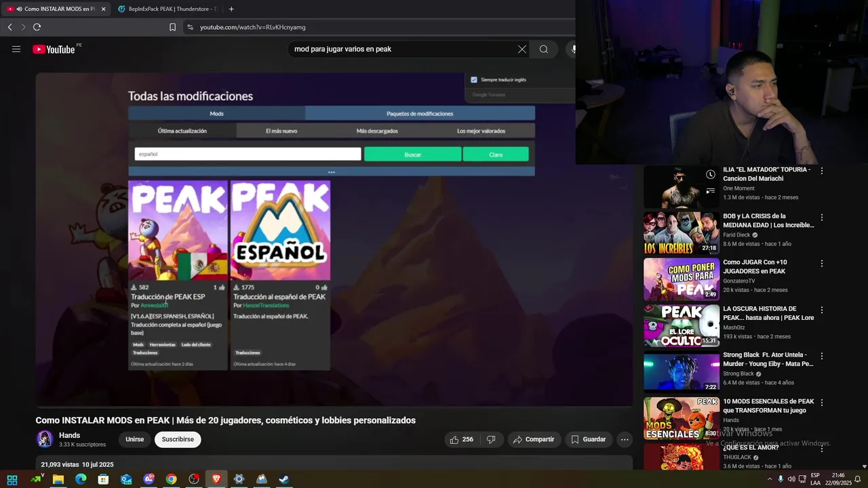Close the Como INSTALAR MODS tab

pyautogui.click(x=104, y=9)
